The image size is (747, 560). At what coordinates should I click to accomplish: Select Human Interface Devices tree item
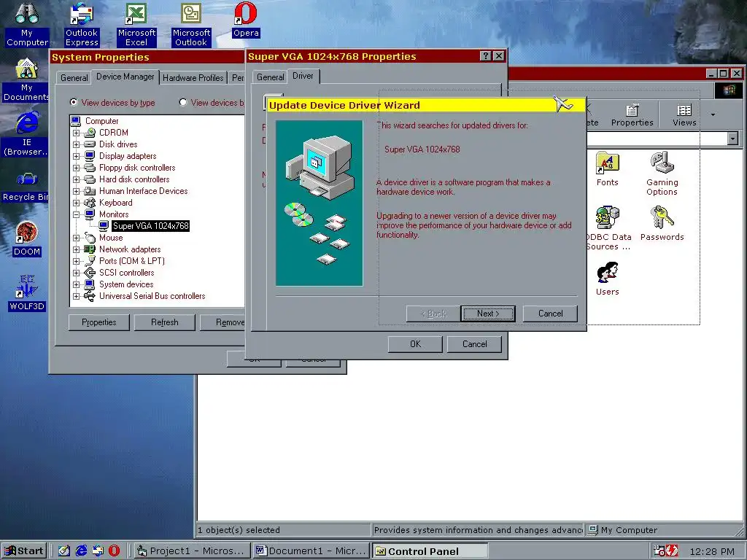click(144, 191)
